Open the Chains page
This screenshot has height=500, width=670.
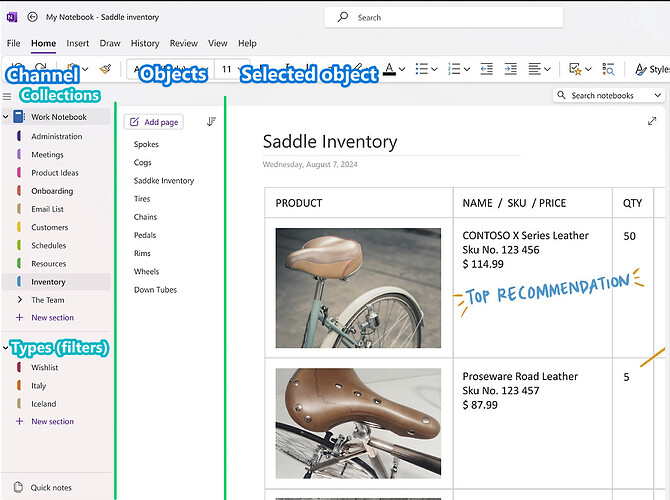(x=145, y=217)
